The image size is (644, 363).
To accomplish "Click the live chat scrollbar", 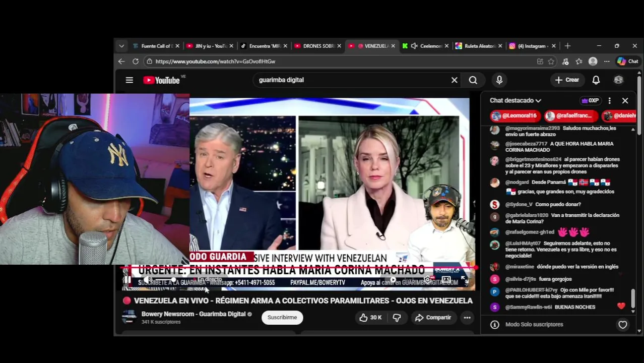I will point(633,297).
